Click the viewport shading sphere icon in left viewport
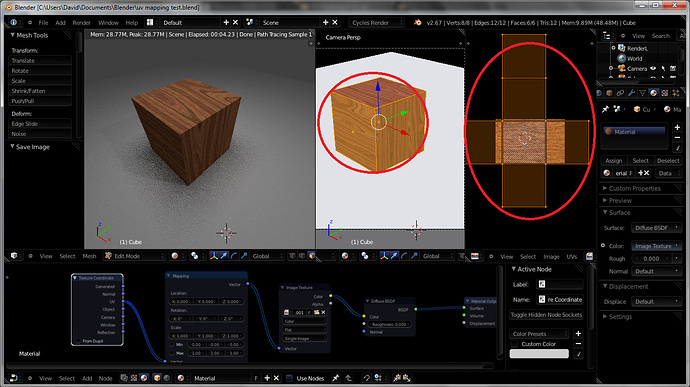Image resolution: width=690 pixels, height=387 pixels. (175, 256)
